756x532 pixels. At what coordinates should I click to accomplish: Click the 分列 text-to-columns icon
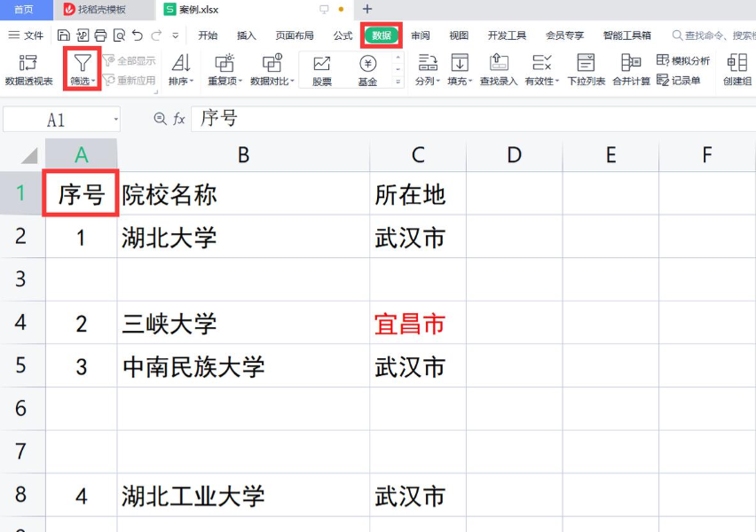point(427,63)
